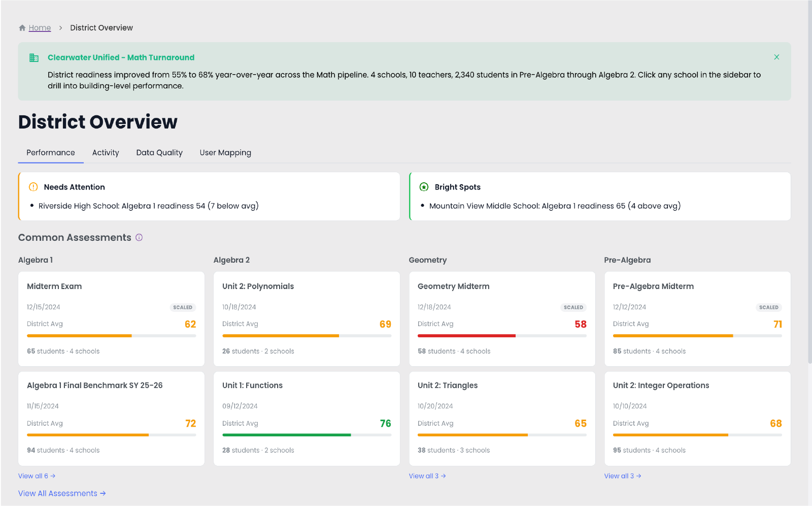
Task: Click District Avg score 76
Action: click(x=386, y=424)
